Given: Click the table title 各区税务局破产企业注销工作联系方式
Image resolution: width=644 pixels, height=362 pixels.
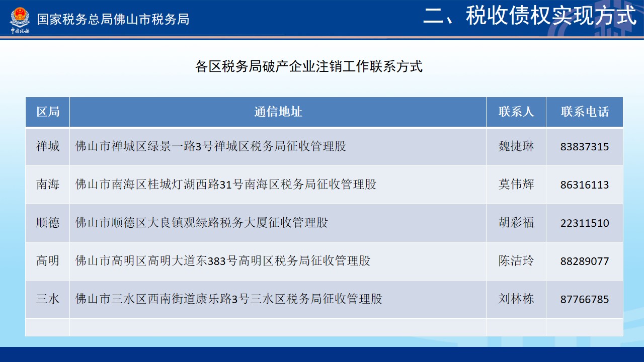Looking at the screenshot, I should point(309,66).
